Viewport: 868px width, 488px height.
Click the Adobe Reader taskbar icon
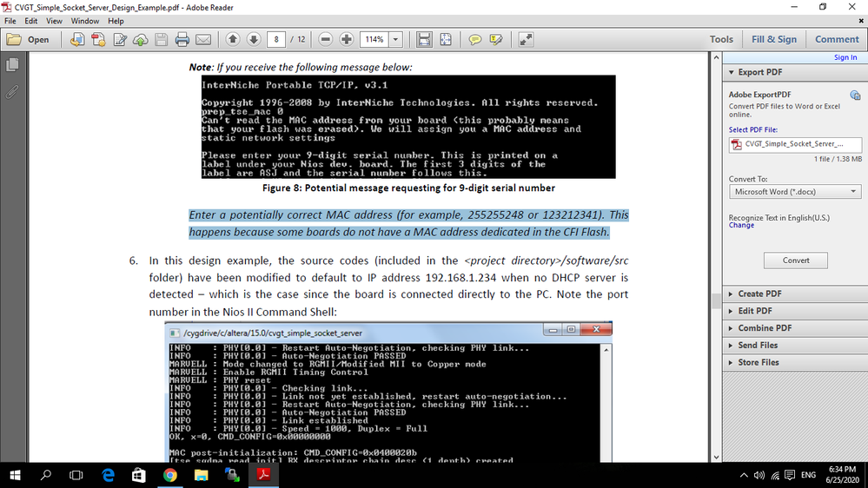point(263,475)
